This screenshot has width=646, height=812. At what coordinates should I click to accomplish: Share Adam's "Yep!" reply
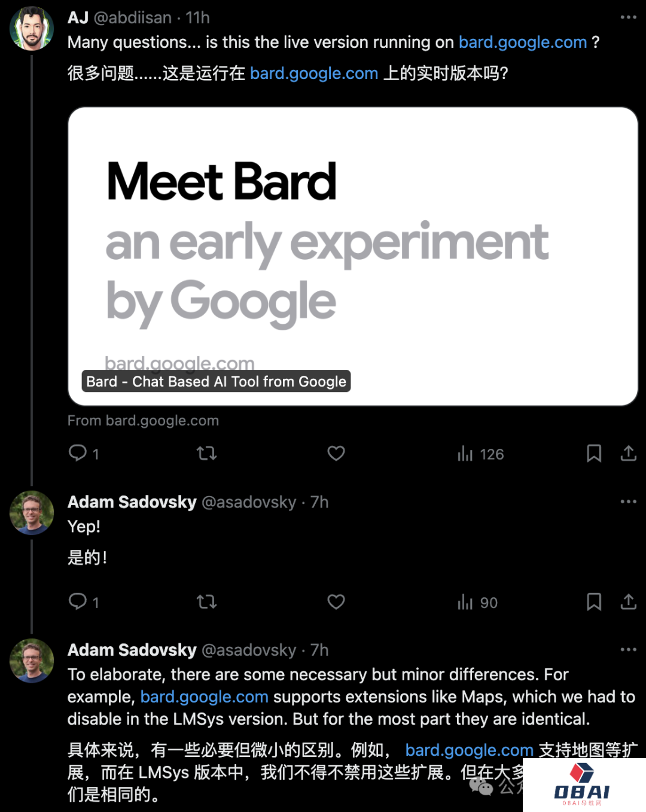point(628,601)
